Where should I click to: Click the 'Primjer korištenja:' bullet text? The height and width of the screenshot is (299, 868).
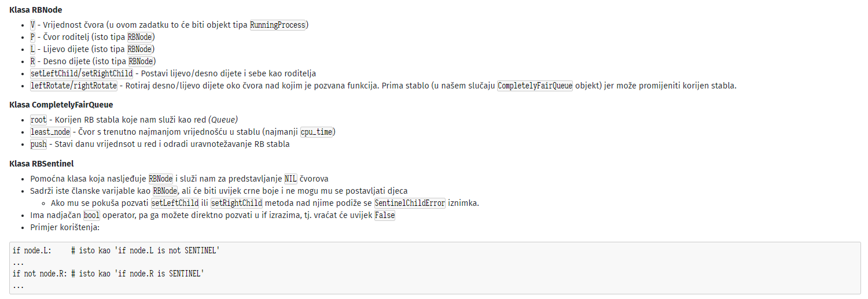[x=65, y=227]
